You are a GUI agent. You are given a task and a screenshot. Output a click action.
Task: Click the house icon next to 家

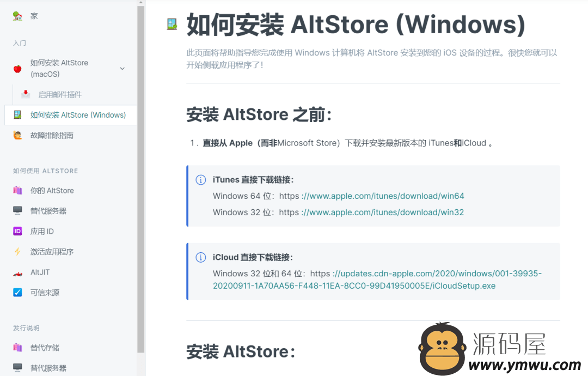(17, 16)
